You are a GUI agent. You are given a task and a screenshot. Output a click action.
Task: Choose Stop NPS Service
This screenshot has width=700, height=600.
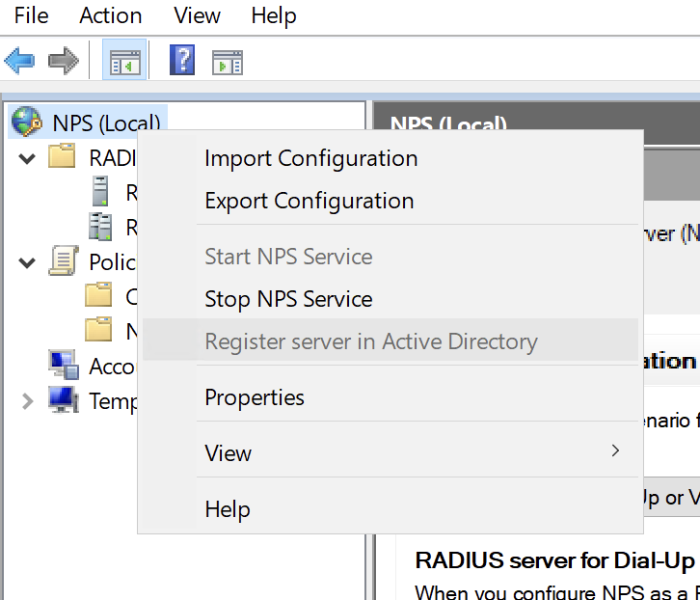point(390,299)
